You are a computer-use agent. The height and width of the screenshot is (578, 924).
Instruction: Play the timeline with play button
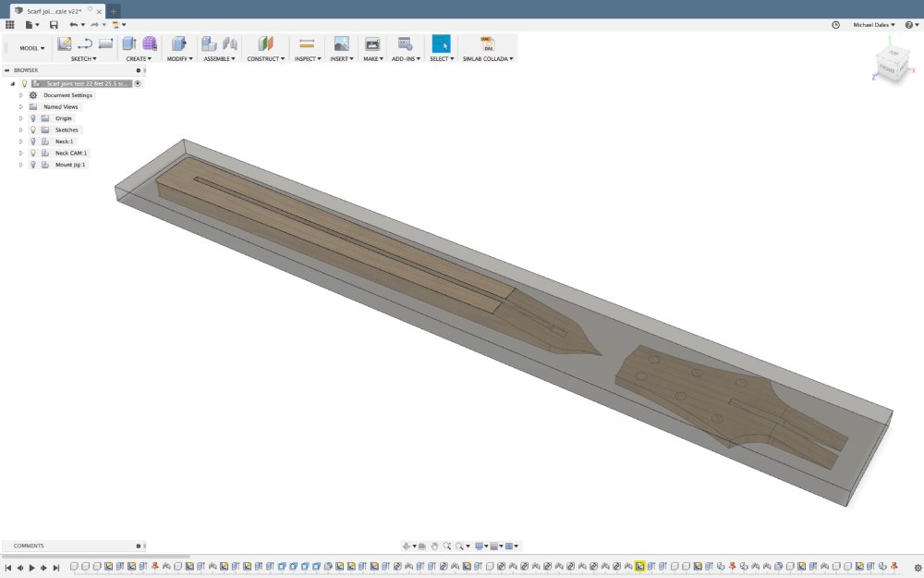[x=31, y=568]
